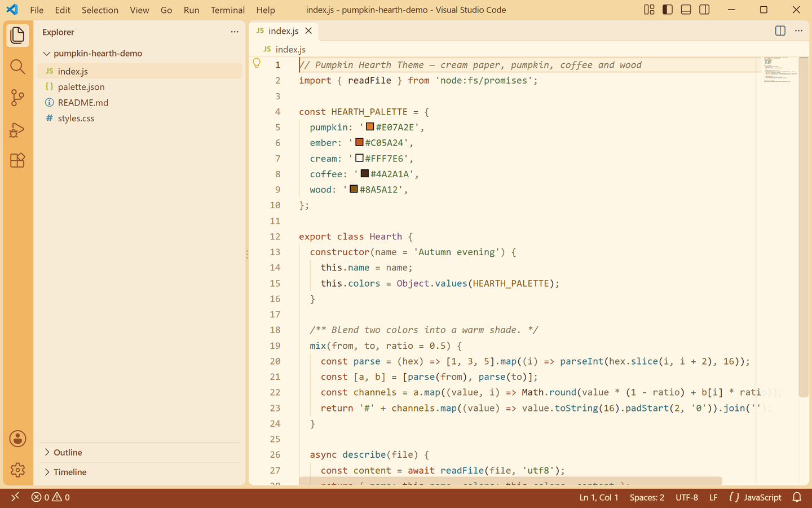Toggle the primary side bar visibility
Image resolution: width=812 pixels, height=508 pixels.
tap(668, 10)
